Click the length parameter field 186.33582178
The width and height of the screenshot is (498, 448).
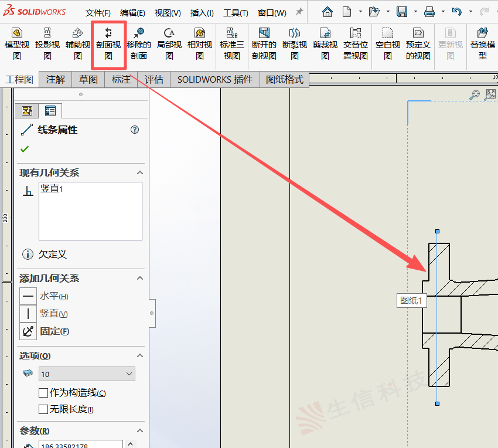tap(81, 444)
